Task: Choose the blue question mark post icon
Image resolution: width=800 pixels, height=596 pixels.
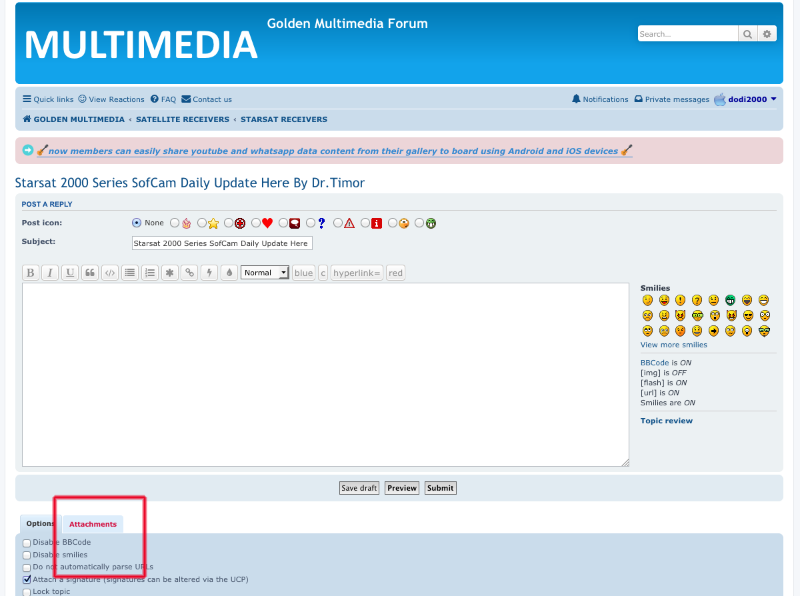Action: point(310,223)
